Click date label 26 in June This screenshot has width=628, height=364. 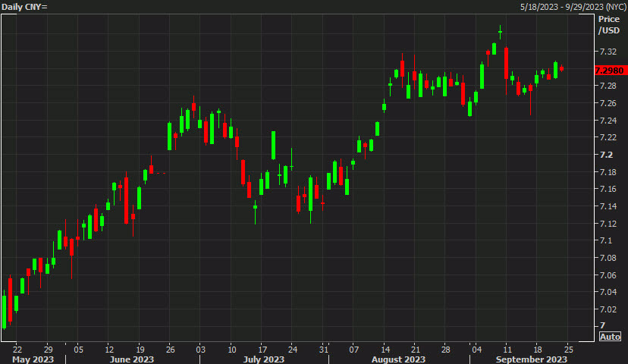[x=170, y=349]
